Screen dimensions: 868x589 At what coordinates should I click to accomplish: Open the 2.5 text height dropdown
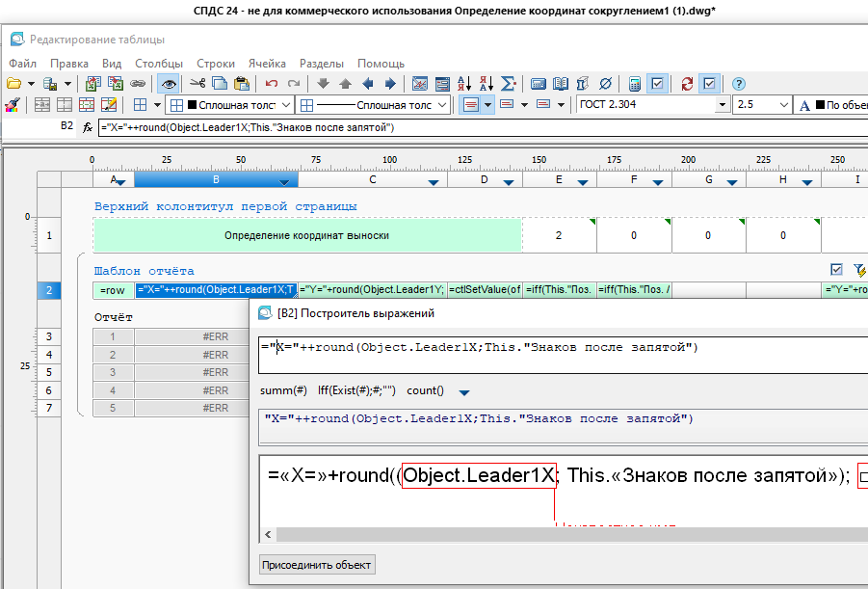[x=781, y=105]
